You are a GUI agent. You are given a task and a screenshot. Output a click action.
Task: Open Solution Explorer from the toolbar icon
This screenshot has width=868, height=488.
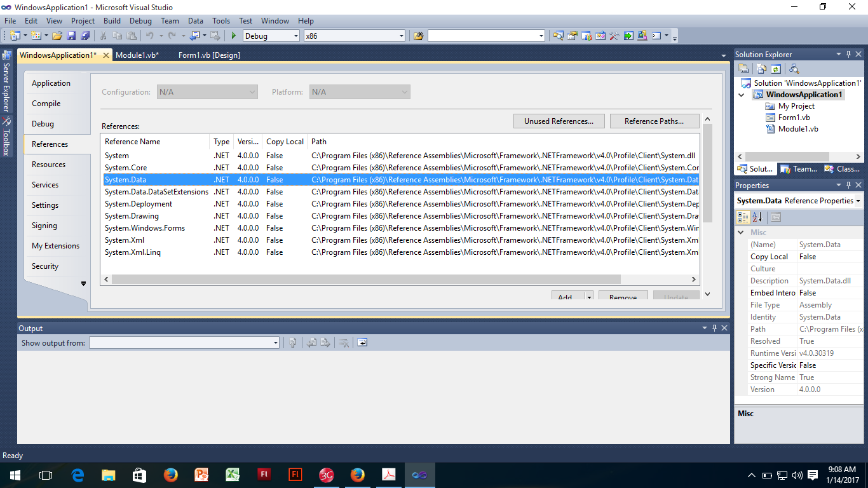[559, 36]
